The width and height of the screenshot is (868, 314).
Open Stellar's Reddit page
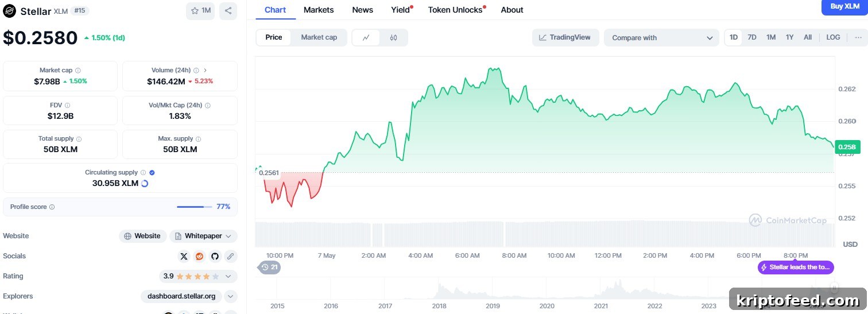click(x=199, y=256)
